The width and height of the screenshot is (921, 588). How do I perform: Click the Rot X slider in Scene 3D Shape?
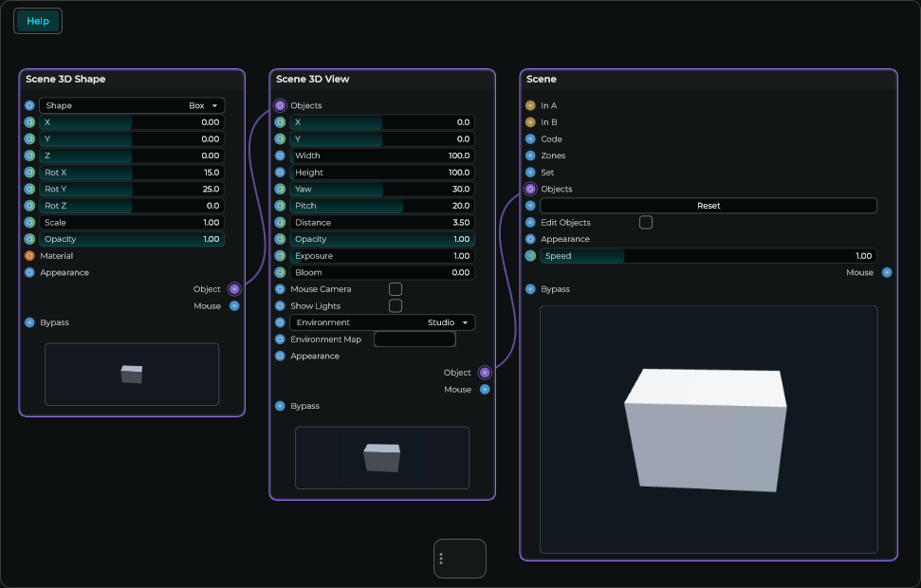[x=132, y=173]
